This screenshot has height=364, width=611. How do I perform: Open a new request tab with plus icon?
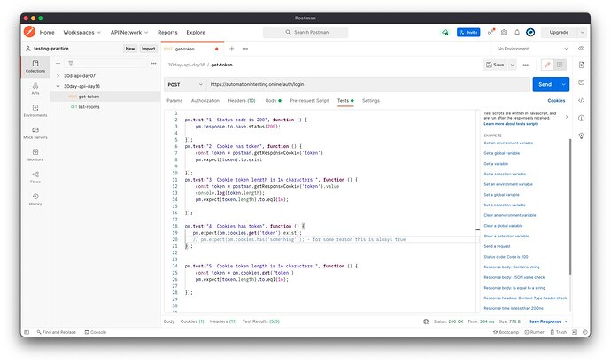click(231, 49)
